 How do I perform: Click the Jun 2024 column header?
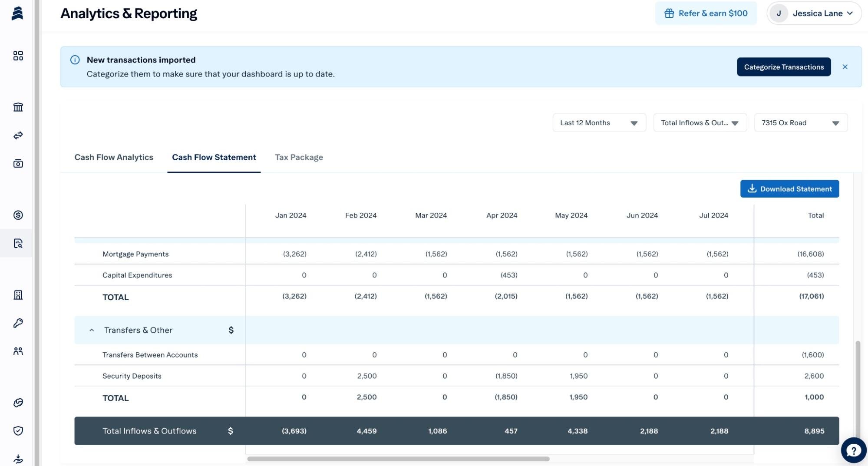(642, 215)
